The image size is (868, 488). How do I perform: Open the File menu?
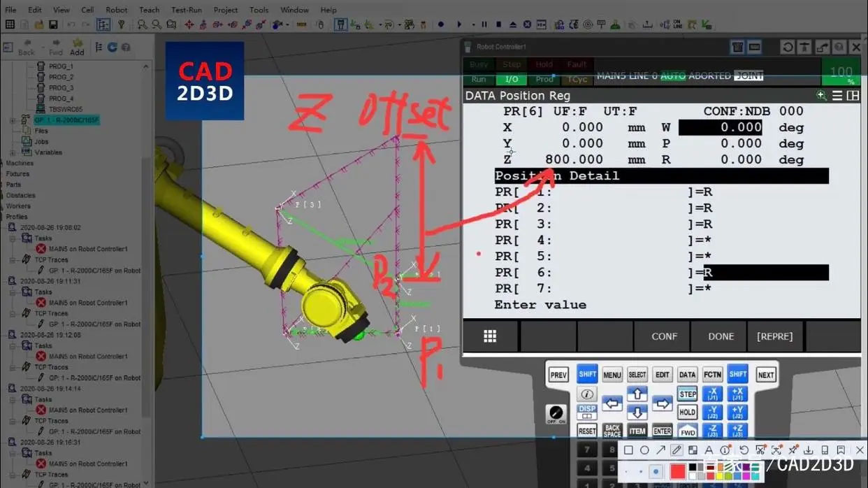pyautogui.click(x=10, y=10)
